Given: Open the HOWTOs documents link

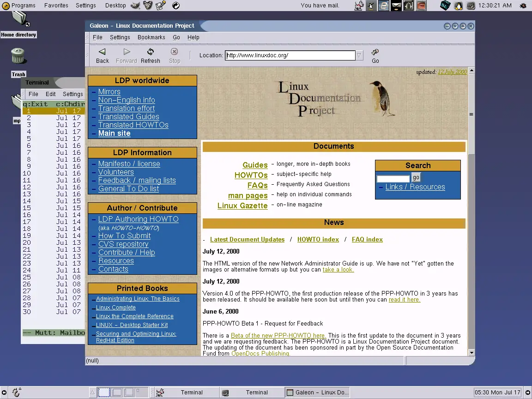Looking at the screenshot, I should tap(251, 175).
